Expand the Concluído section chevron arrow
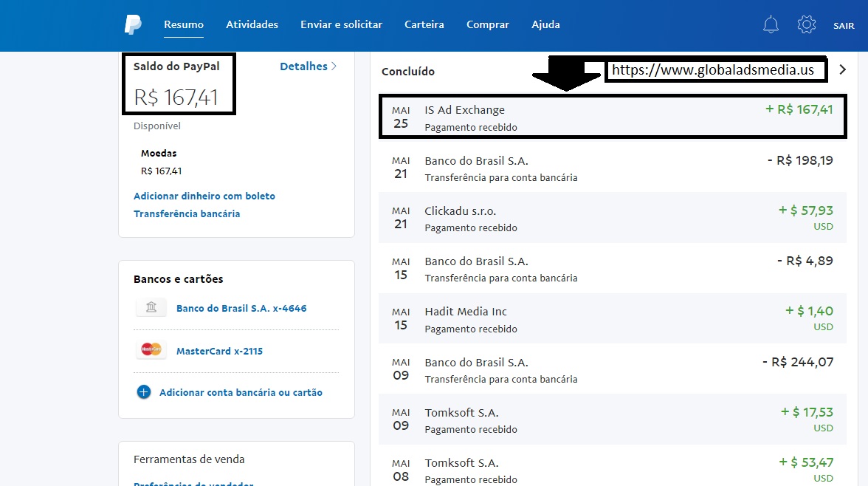Viewport: 868px width, 486px height. pyautogui.click(x=843, y=70)
